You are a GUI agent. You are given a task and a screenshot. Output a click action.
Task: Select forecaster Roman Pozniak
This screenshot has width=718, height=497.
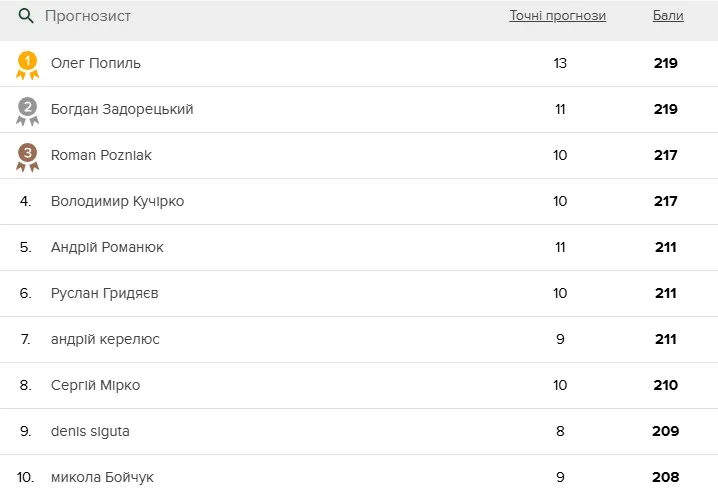tap(101, 155)
